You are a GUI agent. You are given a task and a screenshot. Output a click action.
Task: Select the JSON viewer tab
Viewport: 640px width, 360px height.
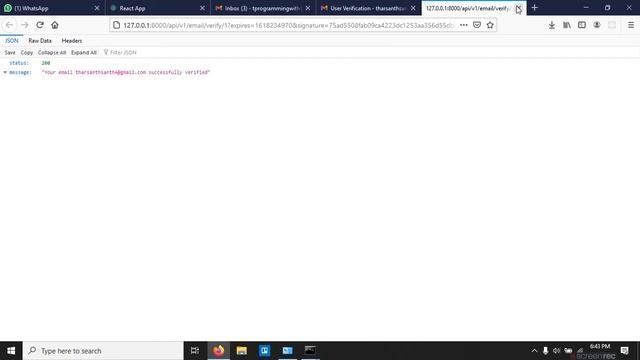coord(12,41)
